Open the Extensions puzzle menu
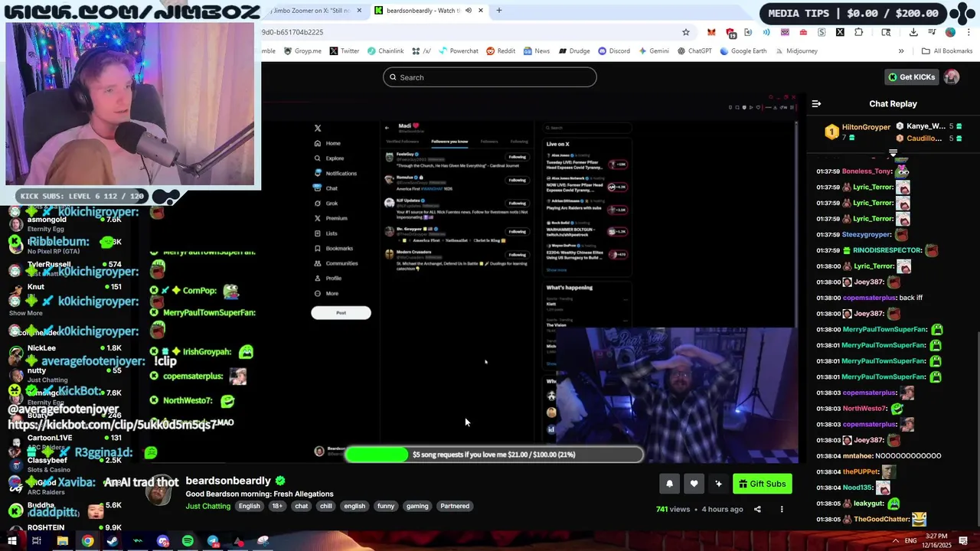Viewport: 980px width, 551px height. click(x=858, y=32)
